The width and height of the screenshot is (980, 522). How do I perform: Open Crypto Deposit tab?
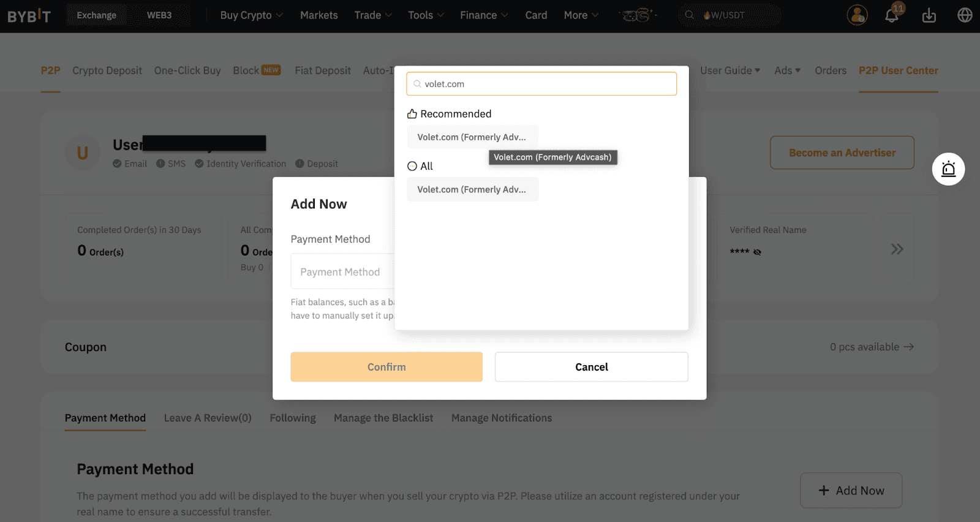coord(107,70)
